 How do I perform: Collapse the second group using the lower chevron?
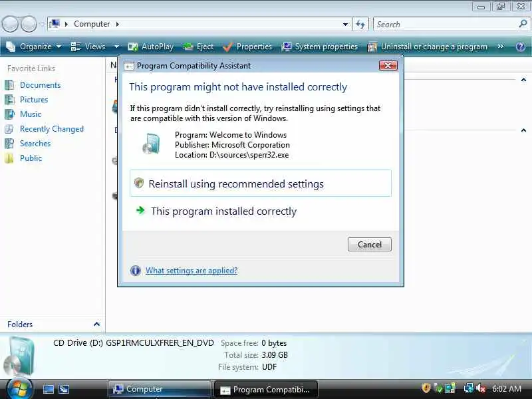(523, 130)
